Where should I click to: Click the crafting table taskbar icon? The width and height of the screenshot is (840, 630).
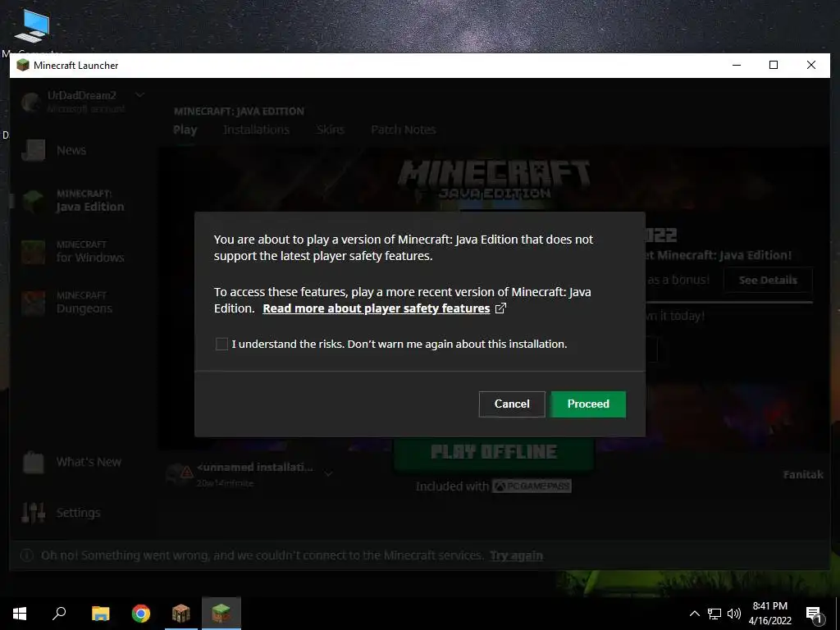pos(181,614)
